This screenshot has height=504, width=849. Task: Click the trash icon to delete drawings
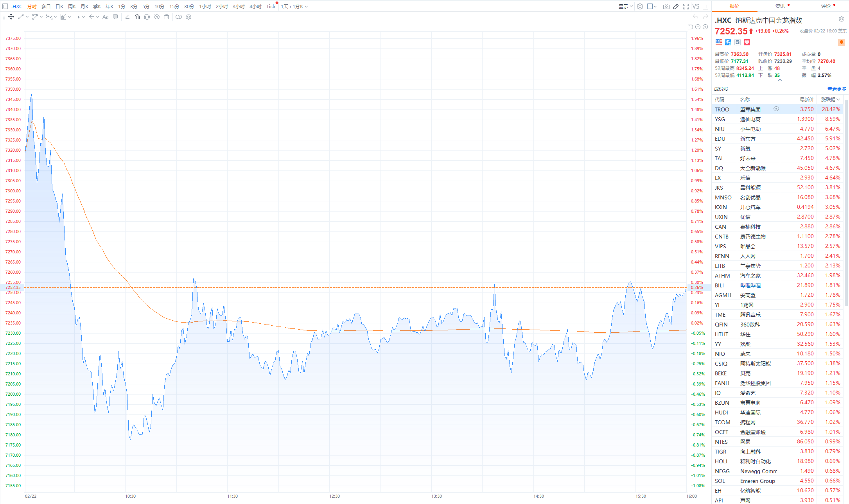(167, 17)
